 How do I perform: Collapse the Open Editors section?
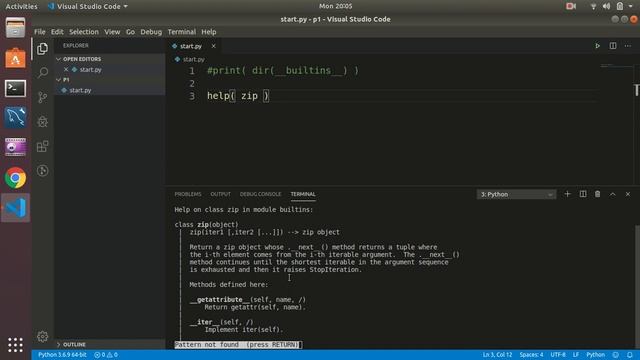click(59, 59)
